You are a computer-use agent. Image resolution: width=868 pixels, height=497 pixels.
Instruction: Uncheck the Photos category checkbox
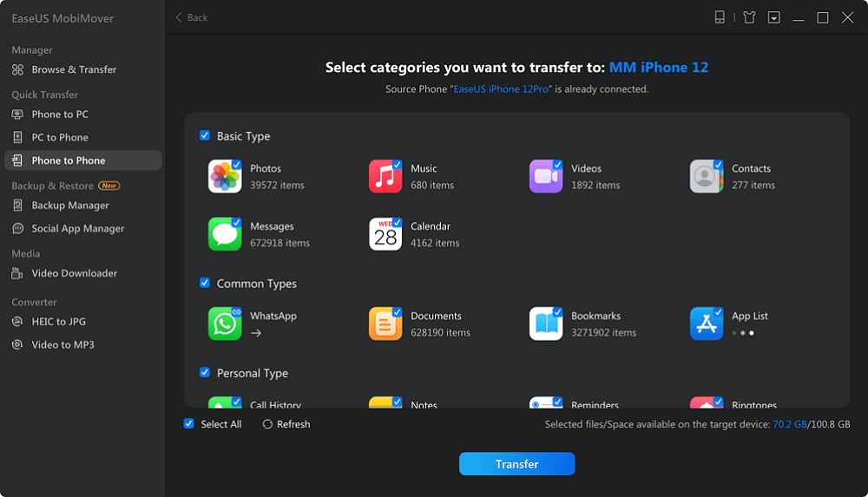[236, 165]
